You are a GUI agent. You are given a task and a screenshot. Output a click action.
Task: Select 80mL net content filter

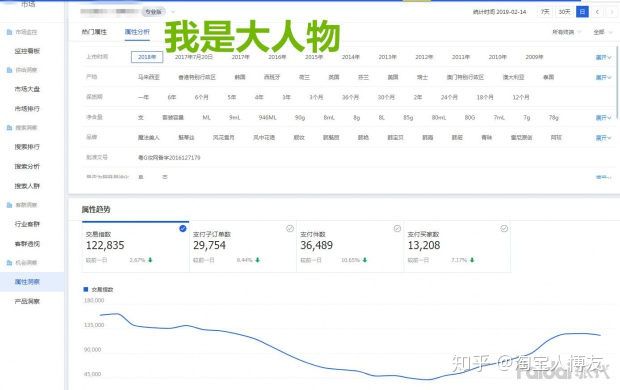coord(439,117)
